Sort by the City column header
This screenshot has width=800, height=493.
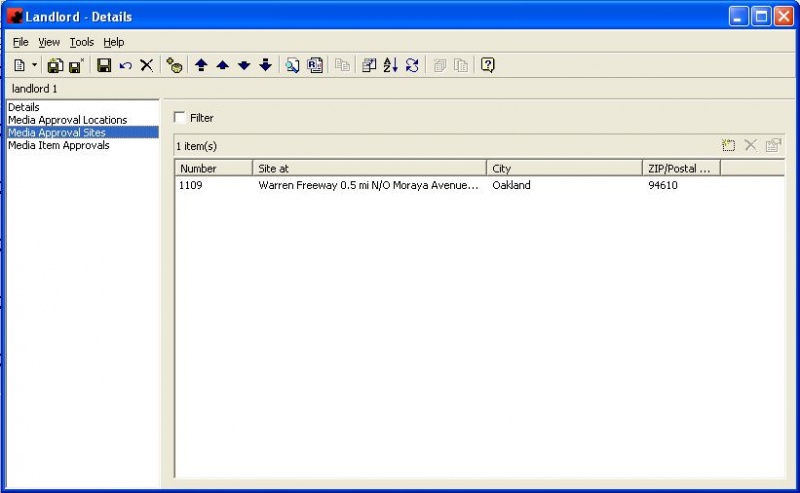[x=564, y=168]
